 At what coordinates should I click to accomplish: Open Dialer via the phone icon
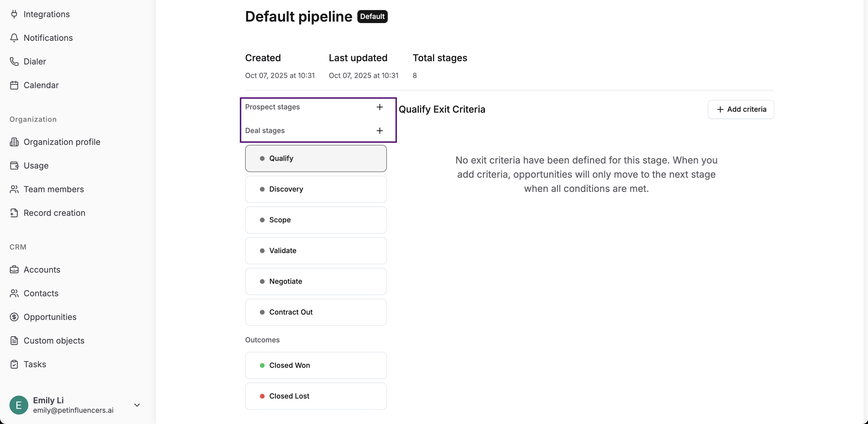tap(14, 62)
